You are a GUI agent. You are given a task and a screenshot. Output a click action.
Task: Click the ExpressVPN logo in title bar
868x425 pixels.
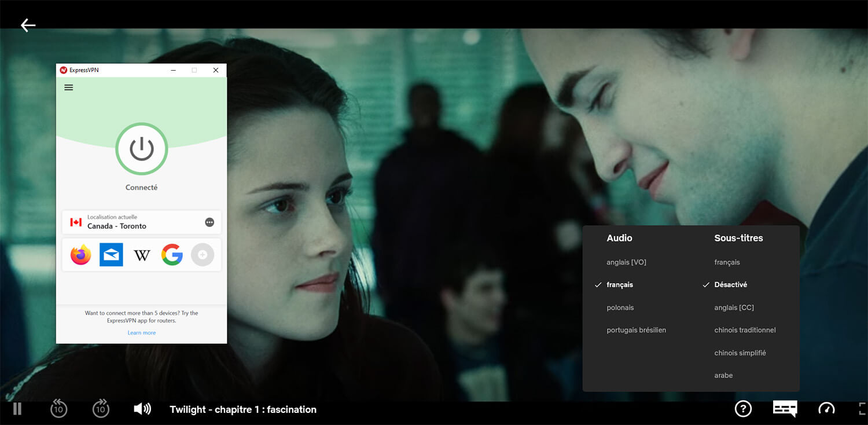point(64,70)
